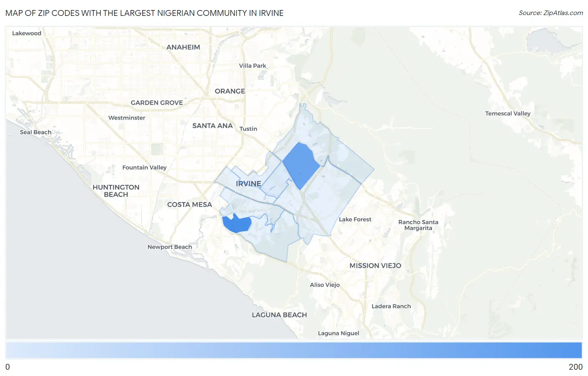This screenshot has width=588, height=376.
Task: Select the Rancho Santa Margarita label
Action: click(418, 225)
